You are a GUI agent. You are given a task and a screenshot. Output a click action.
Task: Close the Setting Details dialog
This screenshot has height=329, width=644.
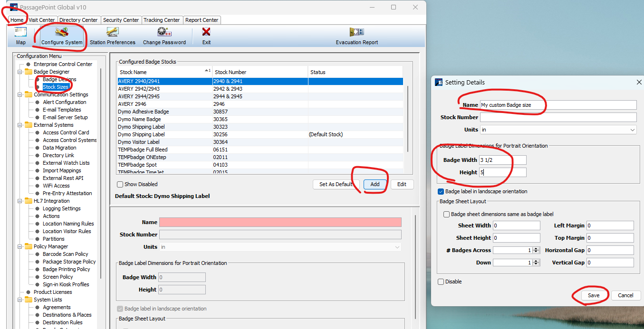click(639, 82)
